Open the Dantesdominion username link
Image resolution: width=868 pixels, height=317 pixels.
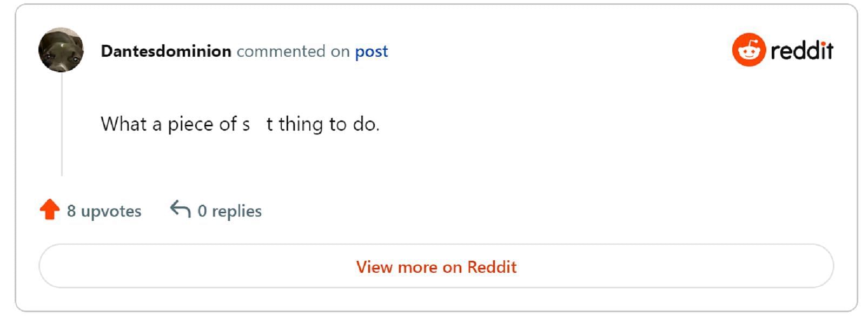166,51
